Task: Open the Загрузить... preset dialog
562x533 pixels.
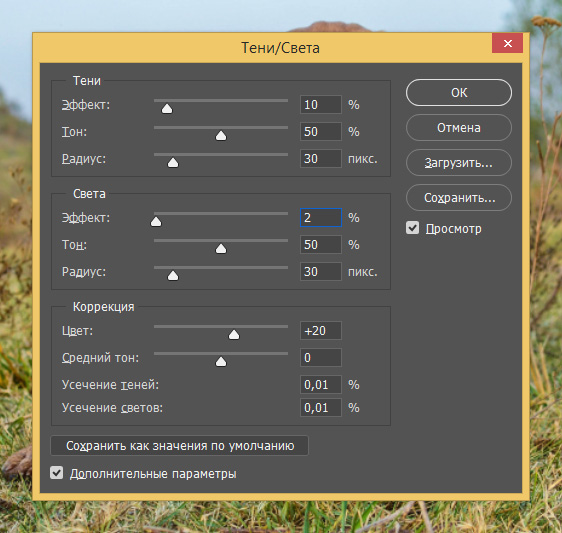Action: tap(459, 163)
